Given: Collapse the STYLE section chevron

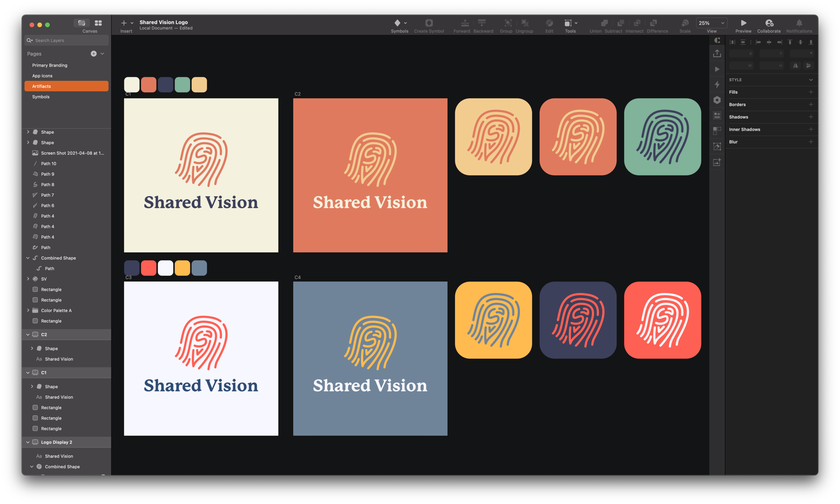Looking at the screenshot, I should point(811,80).
